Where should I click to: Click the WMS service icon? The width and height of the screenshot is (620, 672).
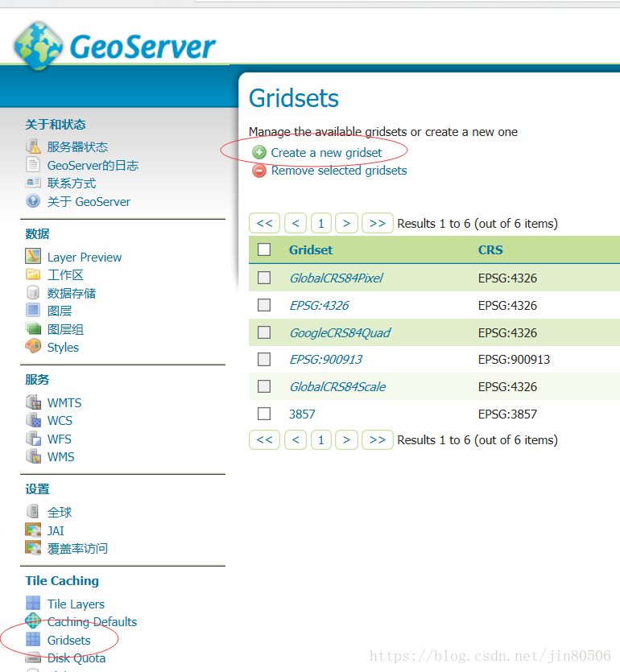point(33,456)
